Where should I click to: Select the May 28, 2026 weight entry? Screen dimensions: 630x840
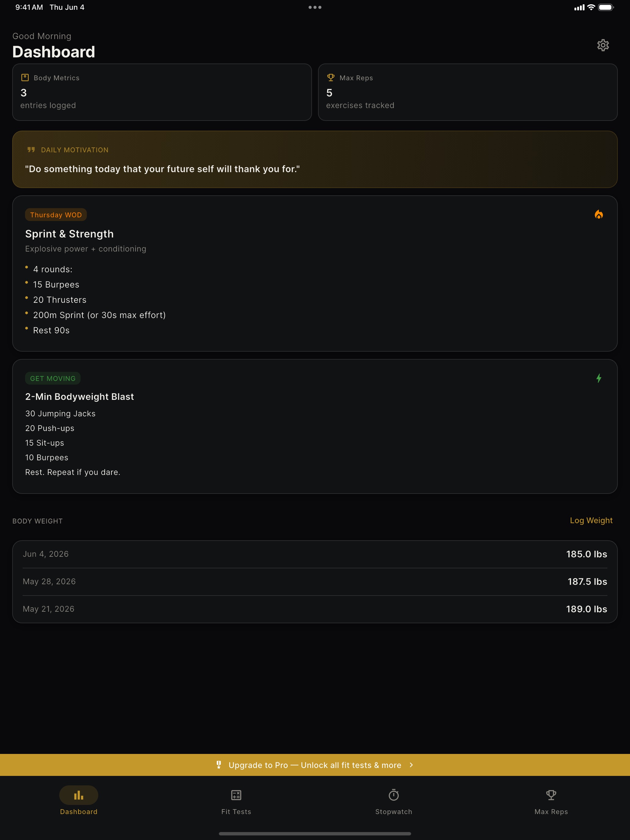click(x=315, y=581)
